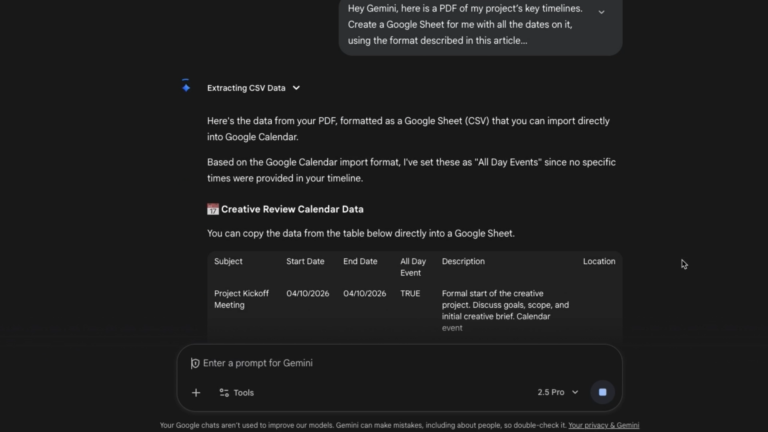Image resolution: width=768 pixels, height=432 pixels.
Task: Click the Location column header
Action: [599, 262]
